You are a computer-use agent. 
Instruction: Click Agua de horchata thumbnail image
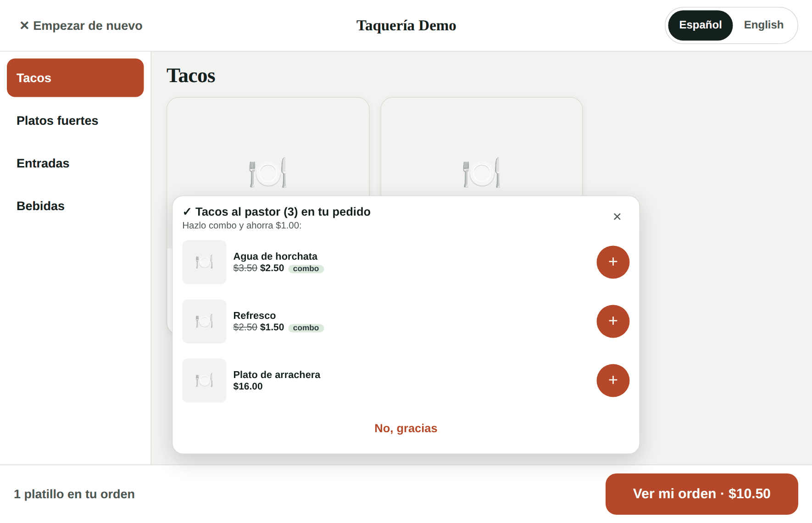(204, 262)
